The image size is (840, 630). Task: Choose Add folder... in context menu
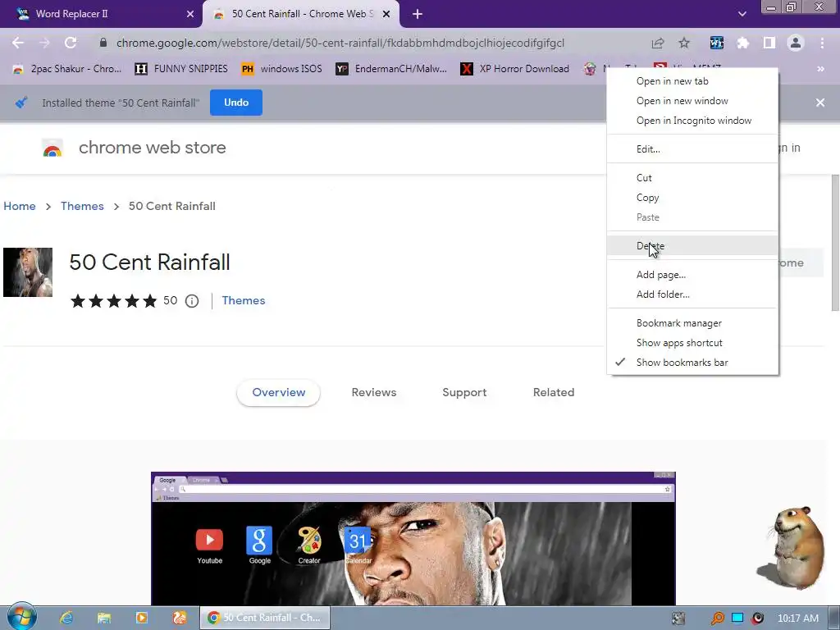coord(692,294)
